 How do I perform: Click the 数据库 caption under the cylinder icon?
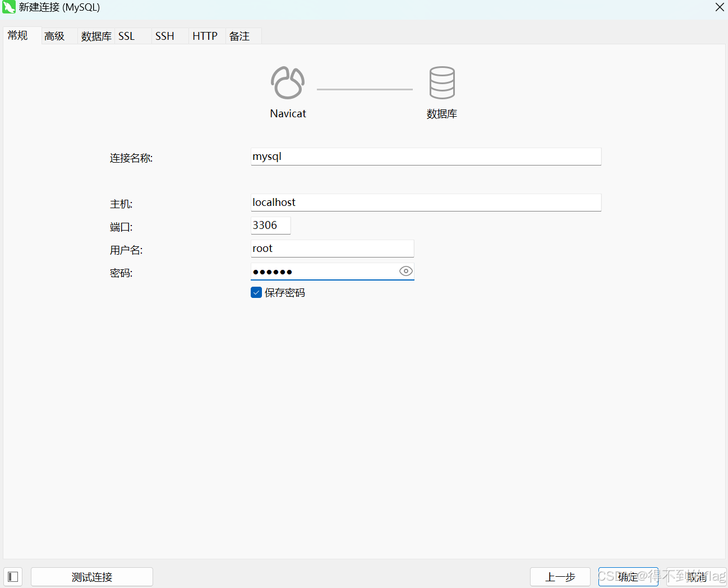442,114
